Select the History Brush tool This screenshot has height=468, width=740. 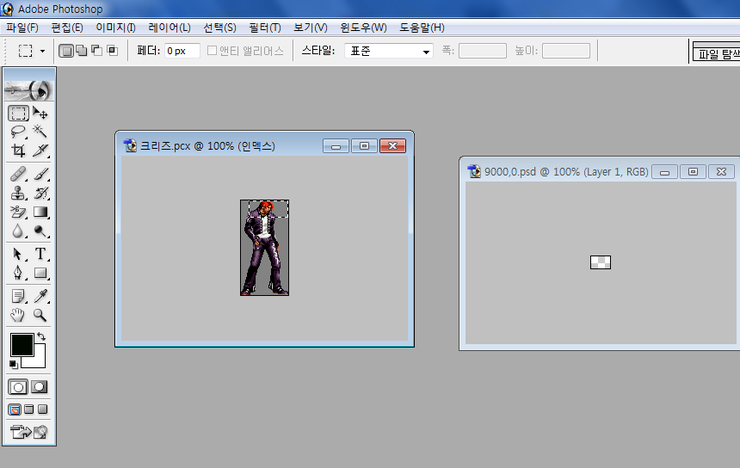point(41,193)
